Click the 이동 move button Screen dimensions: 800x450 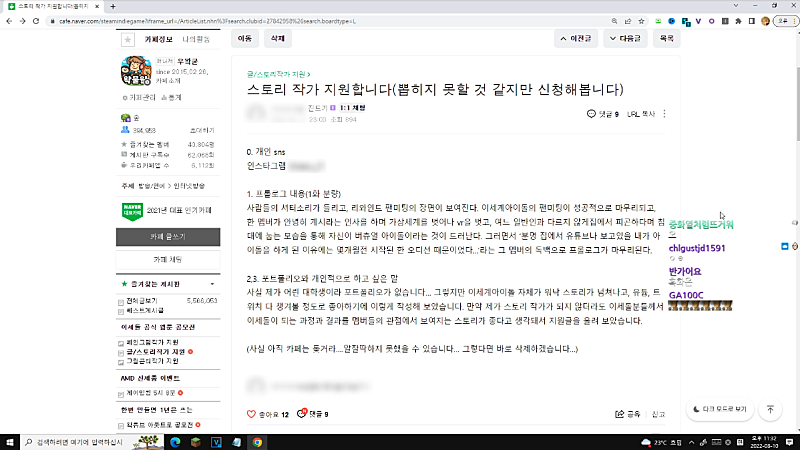coord(244,38)
